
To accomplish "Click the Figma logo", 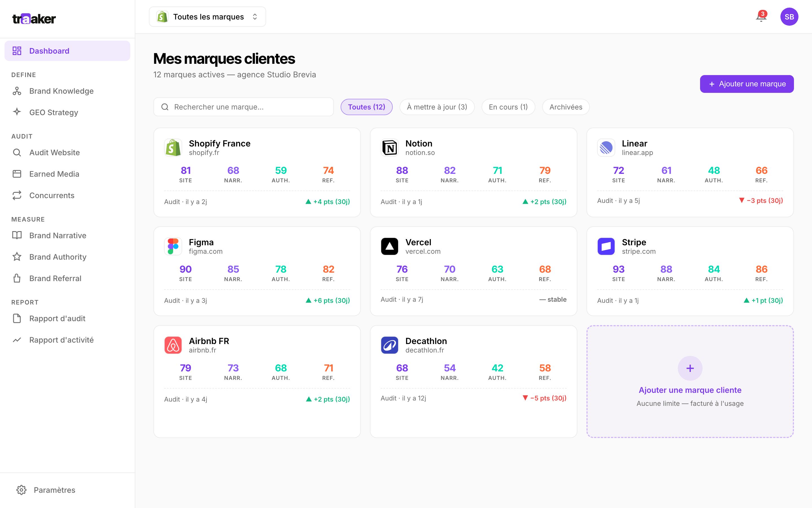I will [x=173, y=246].
